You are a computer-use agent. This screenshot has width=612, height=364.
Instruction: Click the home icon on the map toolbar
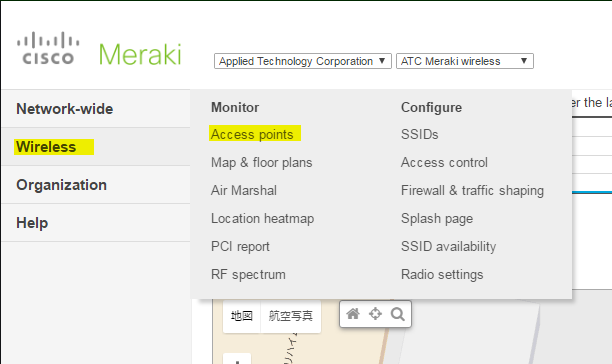[353, 314]
